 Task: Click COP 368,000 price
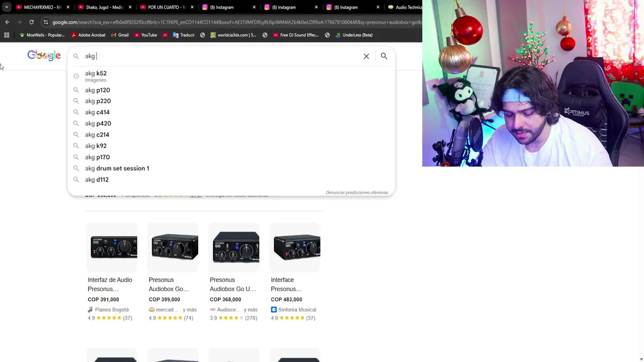pos(225,300)
